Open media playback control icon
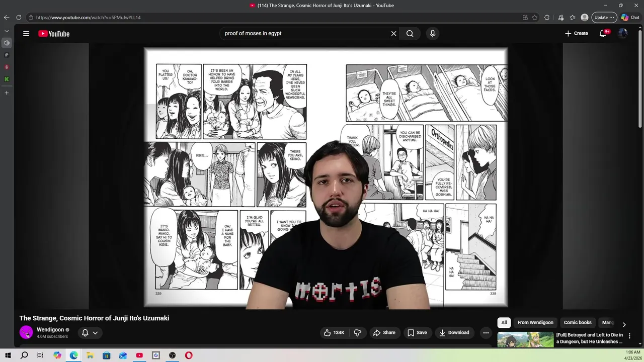The width and height of the screenshot is (644, 362). point(560,18)
